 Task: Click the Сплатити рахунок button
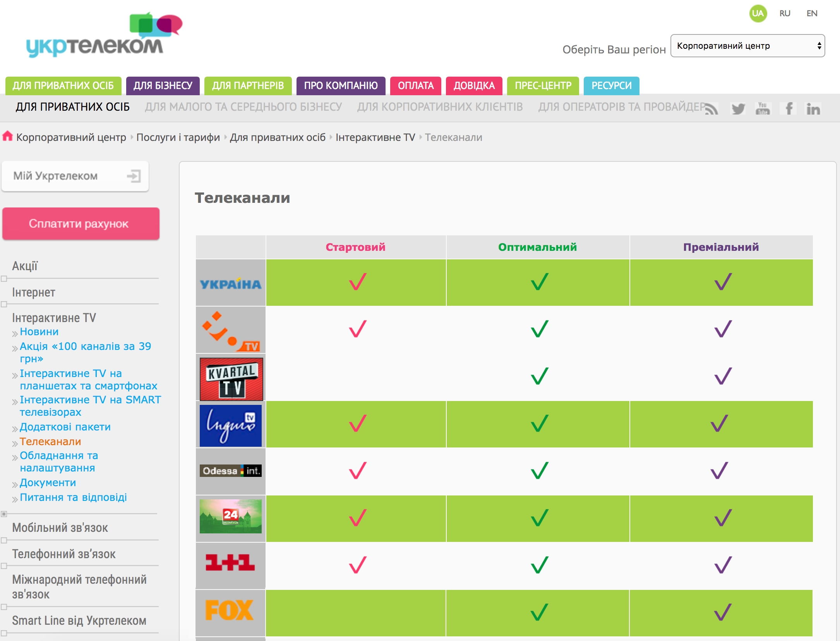click(81, 224)
